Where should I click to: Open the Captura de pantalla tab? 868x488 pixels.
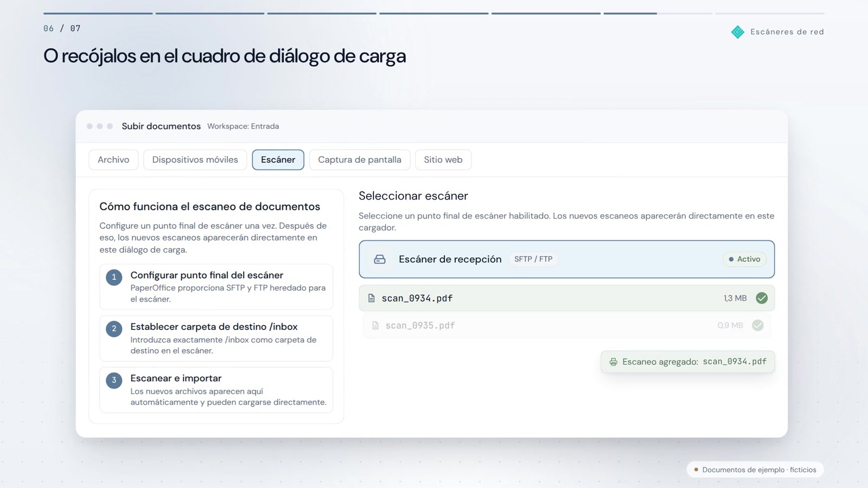[x=360, y=160]
